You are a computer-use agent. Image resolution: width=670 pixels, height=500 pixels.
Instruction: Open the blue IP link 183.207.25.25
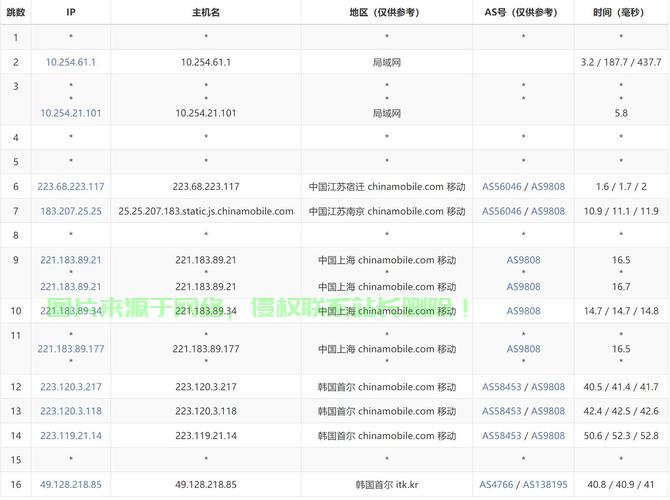tap(71, 211)
